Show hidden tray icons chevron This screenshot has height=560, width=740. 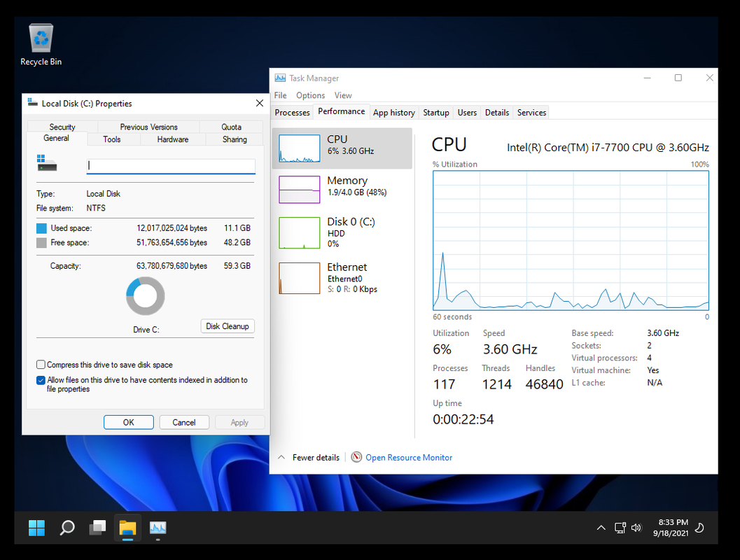click(601, 527)
